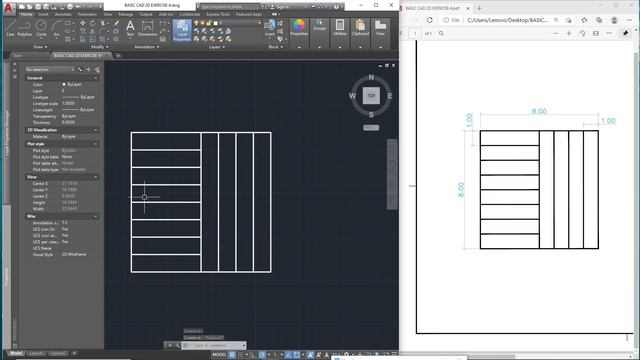Expand the Layers panel dropdown
The width and height of the screenshot is (640, 360).
217,47
